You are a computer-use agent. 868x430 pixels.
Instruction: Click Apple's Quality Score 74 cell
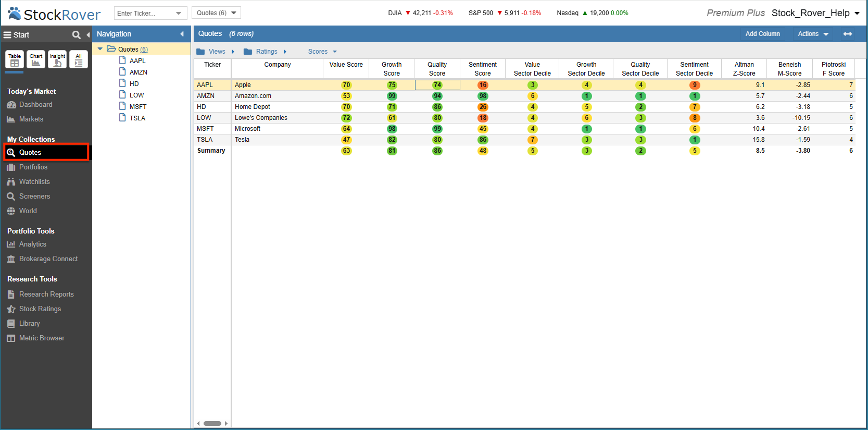click(437, 85)
